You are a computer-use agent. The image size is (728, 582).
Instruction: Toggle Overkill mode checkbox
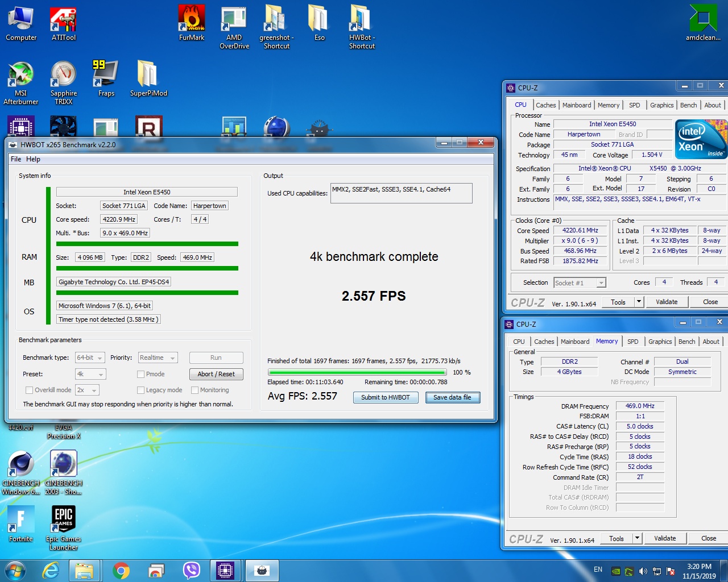29,390
